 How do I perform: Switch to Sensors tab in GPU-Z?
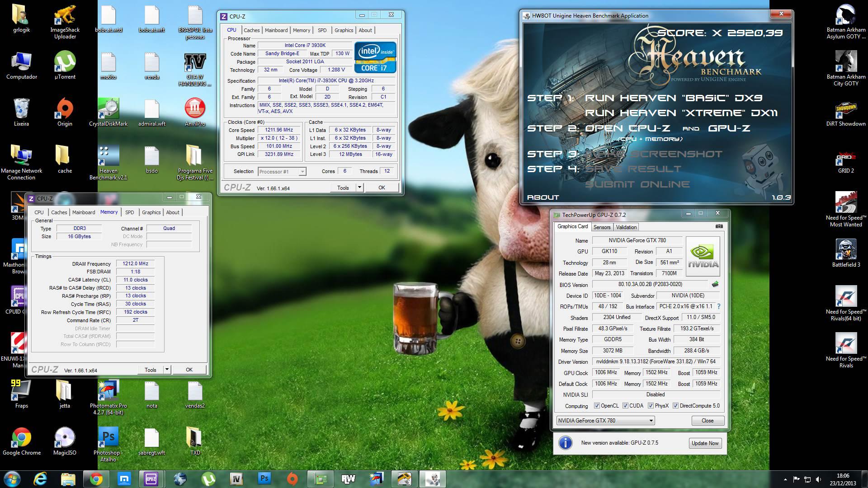[x=602, y=227]
